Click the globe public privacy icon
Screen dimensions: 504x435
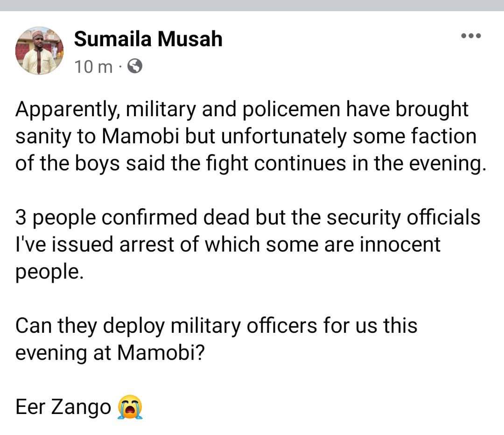click(x=135, y=66)
